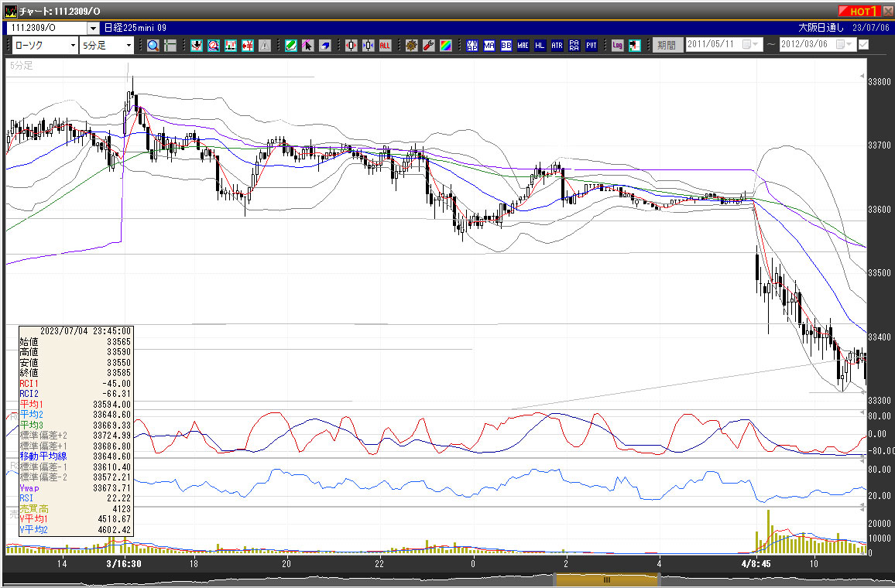Click the RSI value row in data box
Screen dimensions: 895x588
[75, 498]
